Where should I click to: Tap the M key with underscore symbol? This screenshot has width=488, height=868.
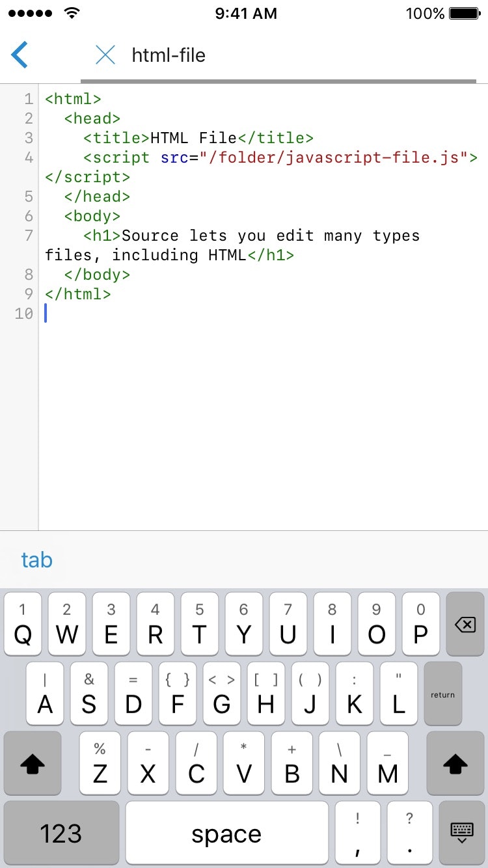click(x=388, y=763)
